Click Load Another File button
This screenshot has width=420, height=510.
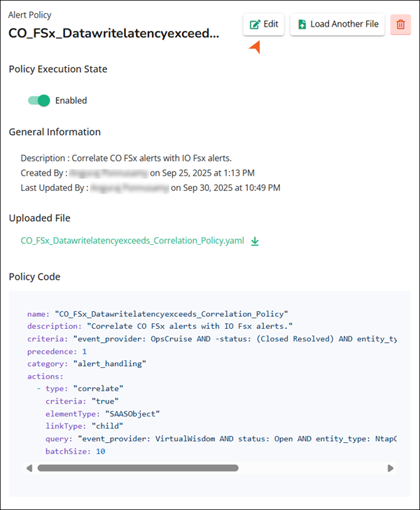337,24
